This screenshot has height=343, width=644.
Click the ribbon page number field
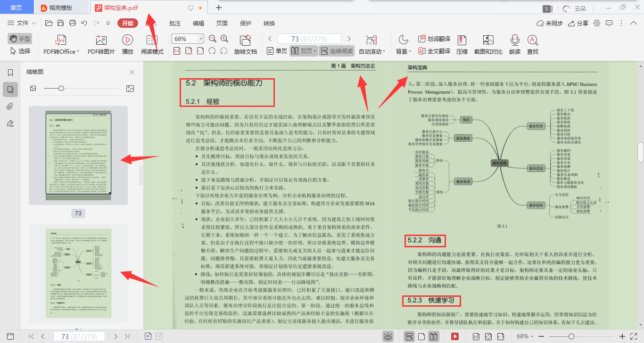tap(309, 39)
